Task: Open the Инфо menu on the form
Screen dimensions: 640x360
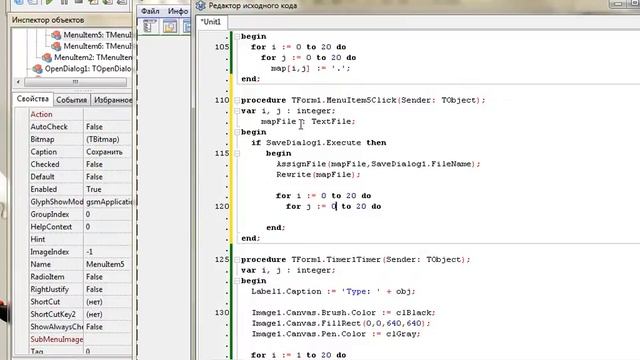Action: pyautogui.click(x=178, y=11)
